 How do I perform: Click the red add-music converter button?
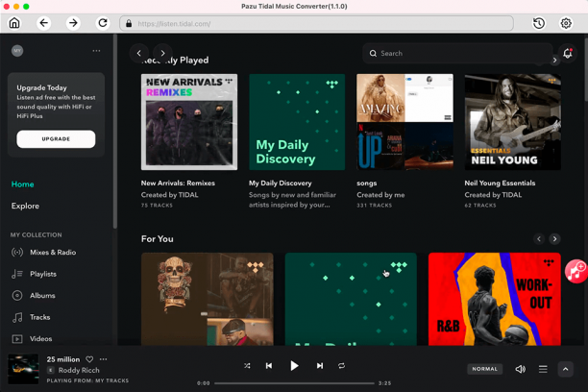pos(576,271)
